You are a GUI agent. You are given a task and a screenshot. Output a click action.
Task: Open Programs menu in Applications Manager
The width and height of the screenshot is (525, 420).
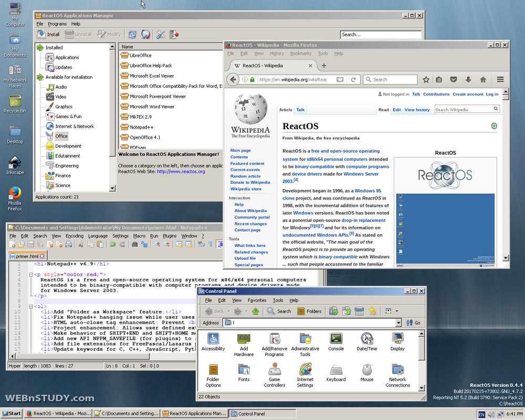point(57,24)
